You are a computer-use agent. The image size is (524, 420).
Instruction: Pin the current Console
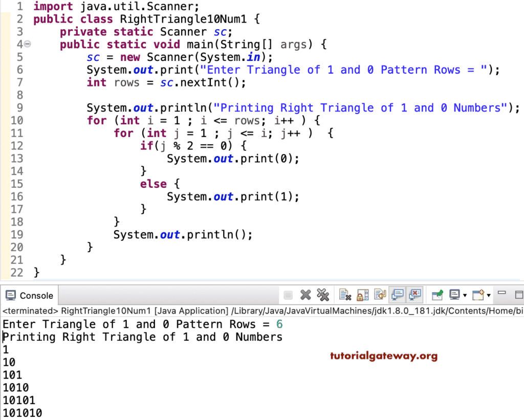click(x=438, y=294)
